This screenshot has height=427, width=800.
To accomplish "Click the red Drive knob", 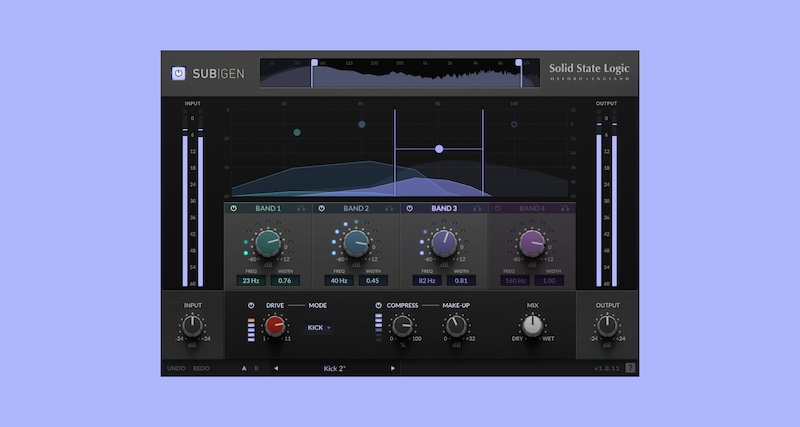I will 275,325.
